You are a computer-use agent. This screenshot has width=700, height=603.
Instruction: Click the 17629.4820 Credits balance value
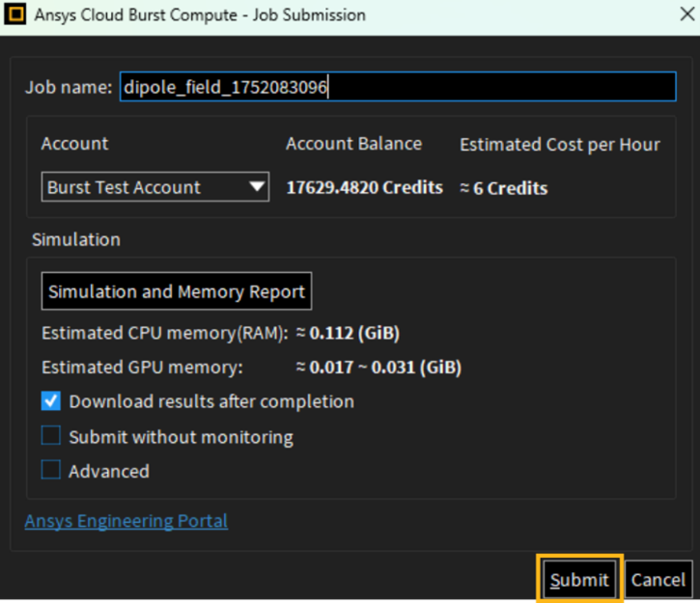tap(364, 187)
